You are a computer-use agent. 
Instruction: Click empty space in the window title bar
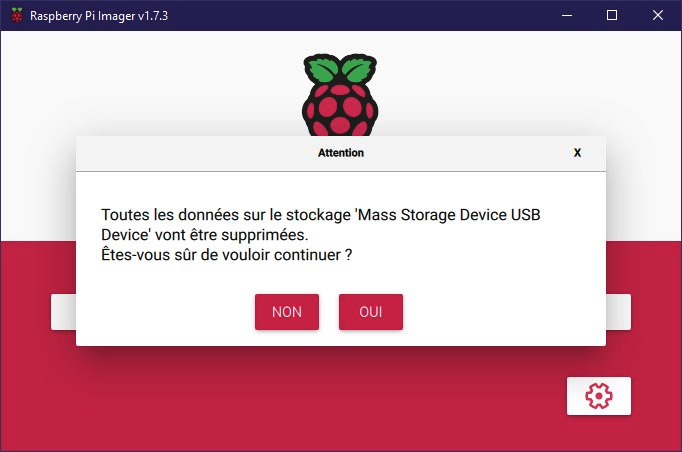[x=350, y=15]
